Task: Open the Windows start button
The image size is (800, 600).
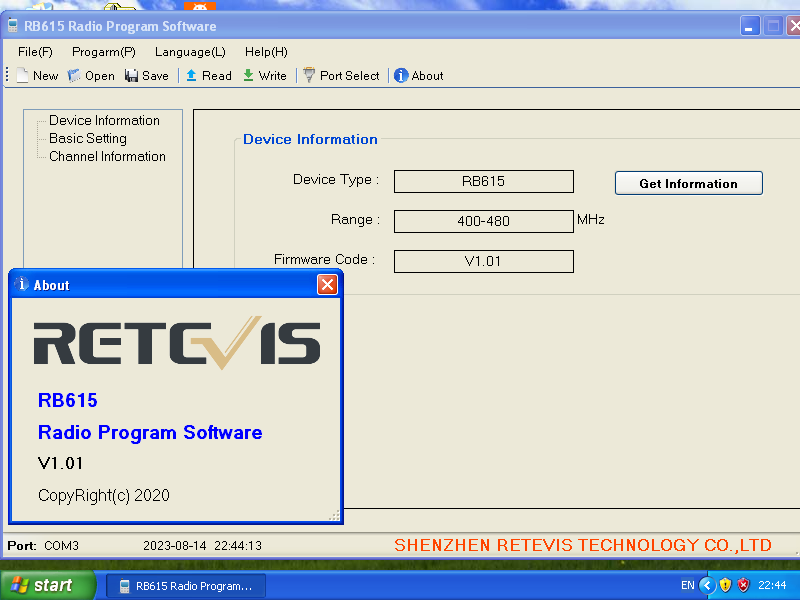Action: [x=48, y=585]
